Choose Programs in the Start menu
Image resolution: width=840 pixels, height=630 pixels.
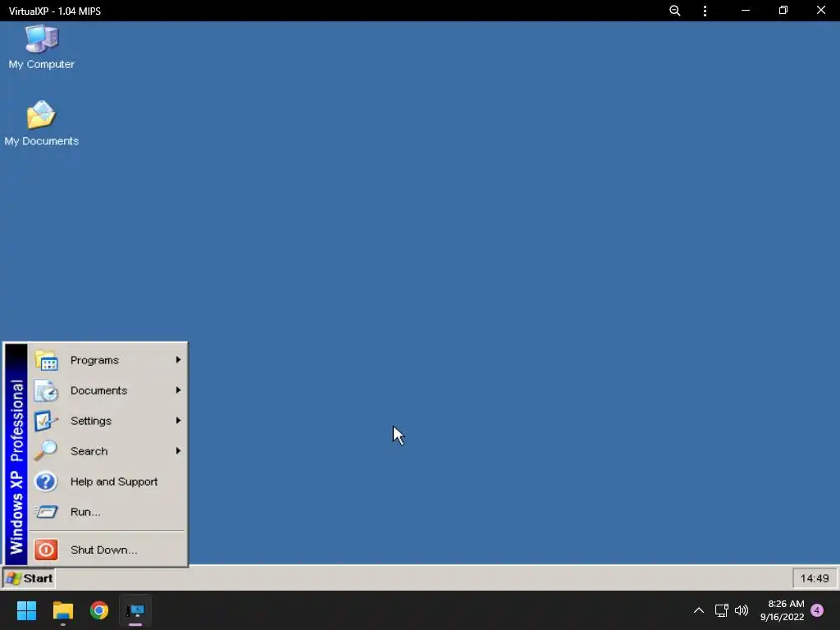point(107,360)
